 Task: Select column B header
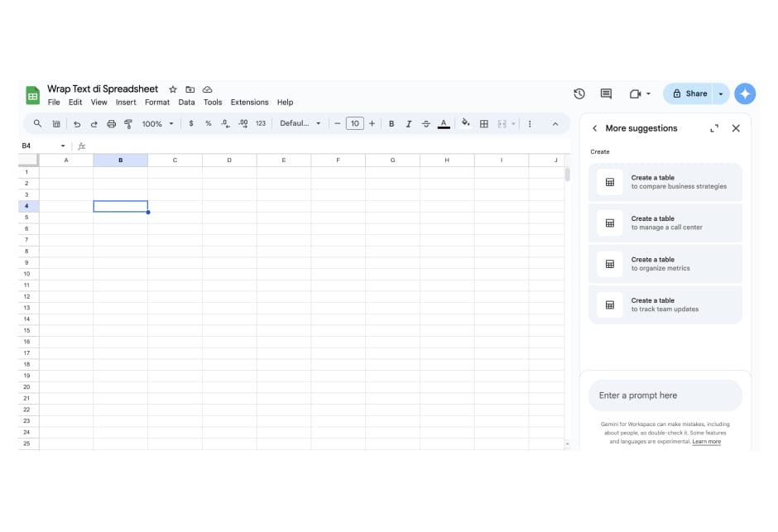(x=121, y=161)
